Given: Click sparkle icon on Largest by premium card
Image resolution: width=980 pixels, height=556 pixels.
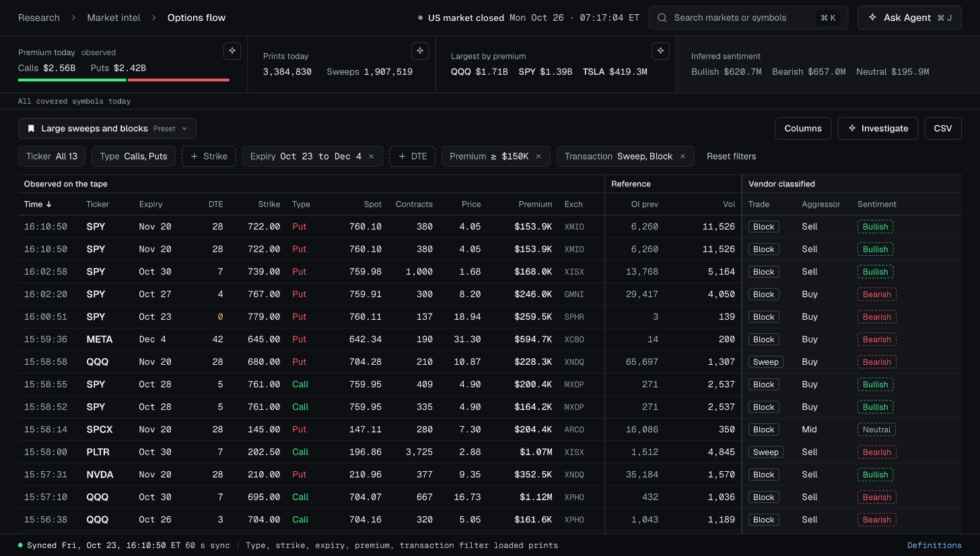Looking at the screenshot, I should click(661, 51).
